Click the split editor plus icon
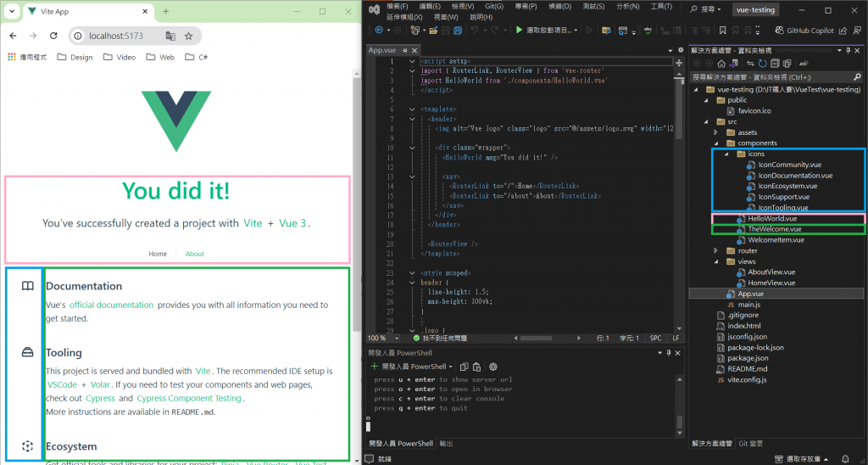Screen dimensions: 868x465 [x=679, y=63]
